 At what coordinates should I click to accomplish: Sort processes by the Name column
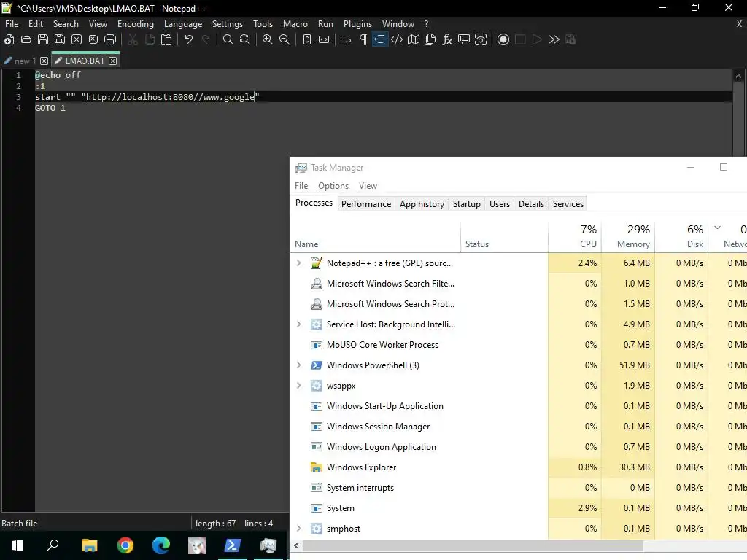[376, 236]
